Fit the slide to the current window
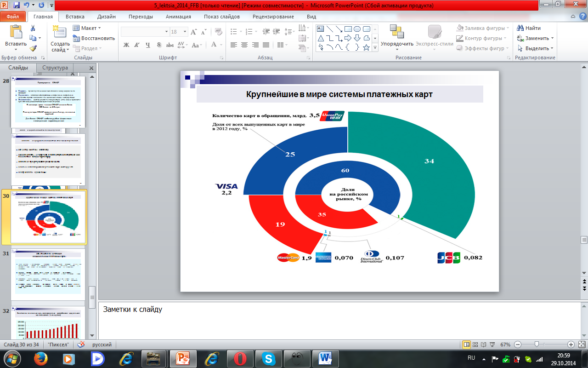The image size is (588, 368). tap(581, 344)
